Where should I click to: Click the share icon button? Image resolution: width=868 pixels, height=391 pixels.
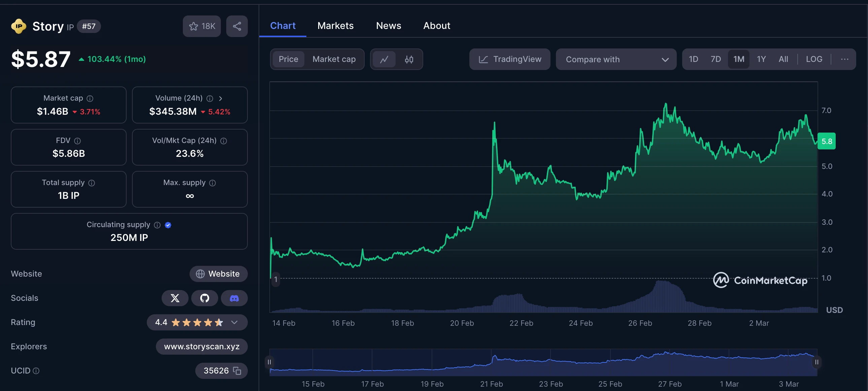pyautogui.click(x=237, y=26)
